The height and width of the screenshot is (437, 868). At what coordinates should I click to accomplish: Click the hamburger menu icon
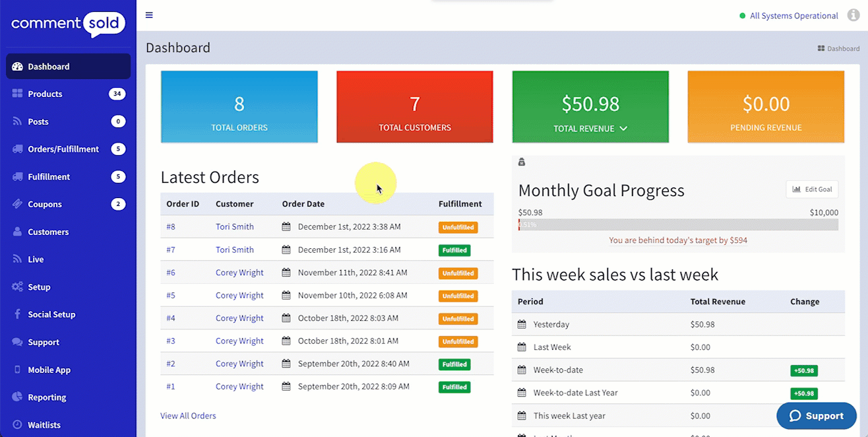coord(149,15)
